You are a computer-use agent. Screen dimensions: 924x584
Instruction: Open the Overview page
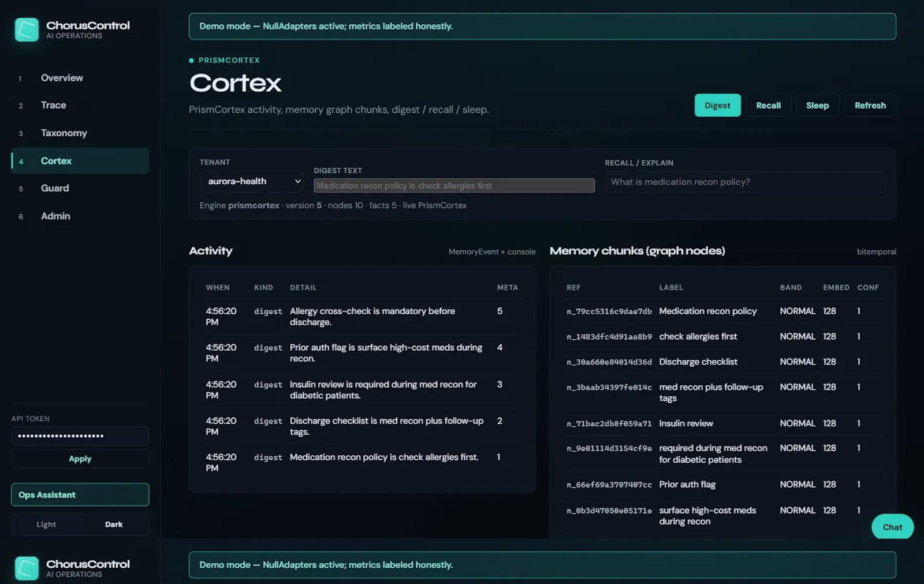pos(80,78)
